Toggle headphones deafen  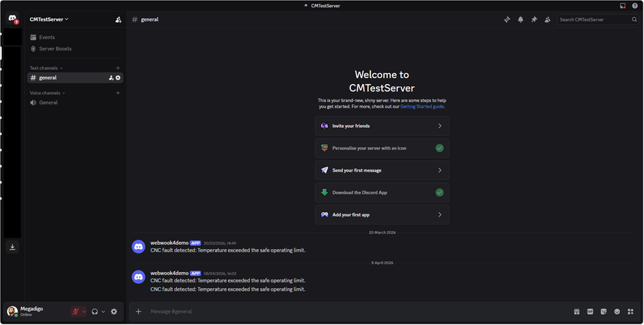click(x=95, y=312)
